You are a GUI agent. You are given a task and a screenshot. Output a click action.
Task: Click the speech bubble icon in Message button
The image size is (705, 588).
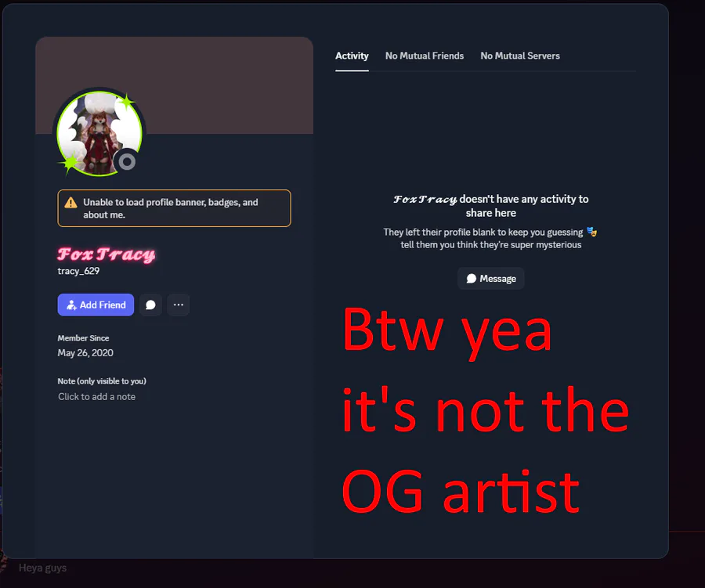pyautogui.click(x=472, y=279)
